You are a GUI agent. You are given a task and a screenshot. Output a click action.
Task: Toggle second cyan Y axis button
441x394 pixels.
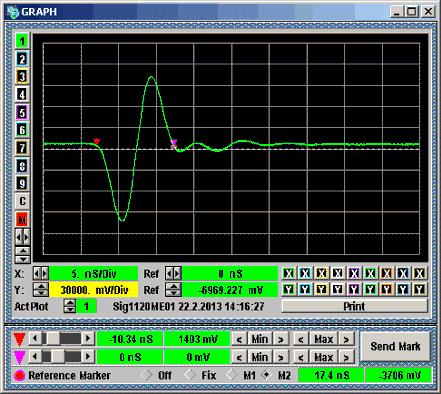click(305, 289)
